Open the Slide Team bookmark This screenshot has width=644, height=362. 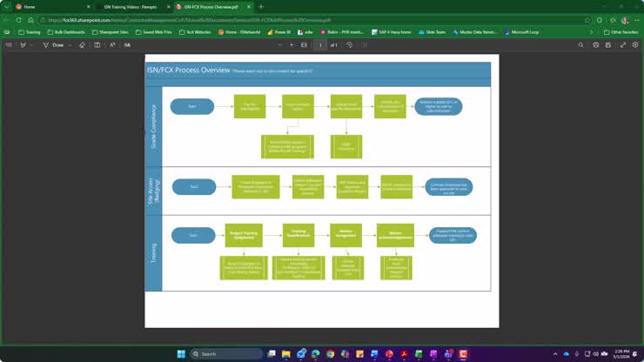(x=432, y=32)
